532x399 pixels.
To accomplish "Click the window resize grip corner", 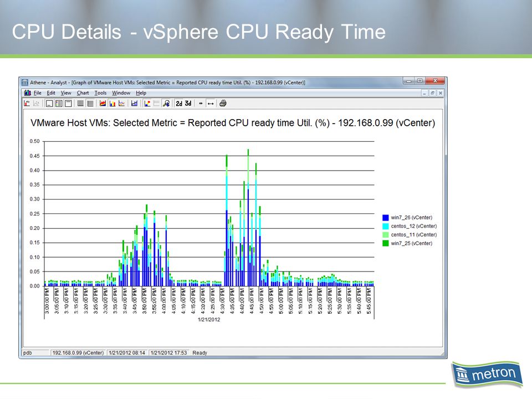I will click(x=442, y=354).
